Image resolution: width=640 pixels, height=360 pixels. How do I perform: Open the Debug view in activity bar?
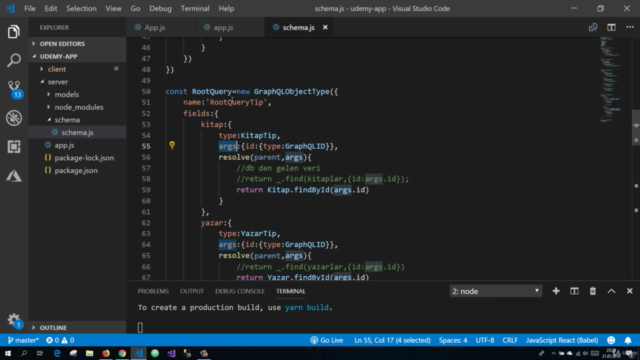point(14,118)
